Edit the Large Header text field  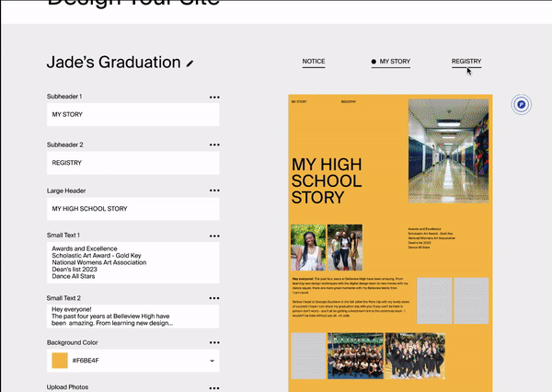133,209
